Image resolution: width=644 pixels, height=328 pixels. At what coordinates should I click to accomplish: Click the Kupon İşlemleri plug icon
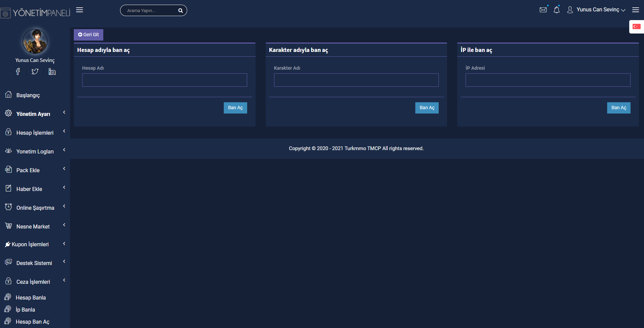pyautogui.click(x=8, y=245)
